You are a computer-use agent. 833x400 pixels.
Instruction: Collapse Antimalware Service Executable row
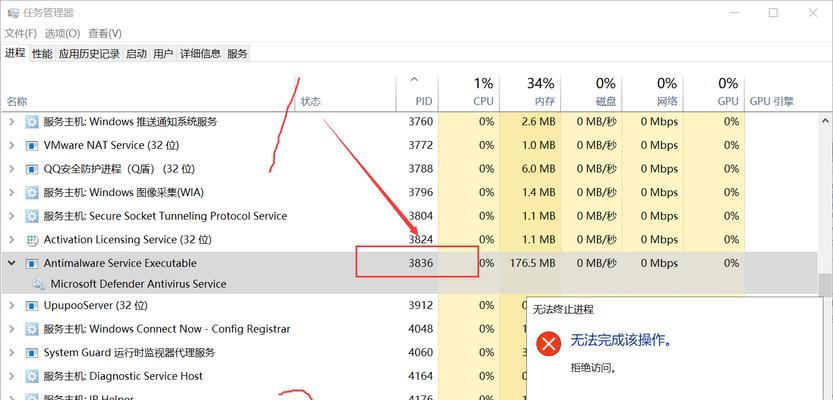pyautogui.click(x=12, y=263)
